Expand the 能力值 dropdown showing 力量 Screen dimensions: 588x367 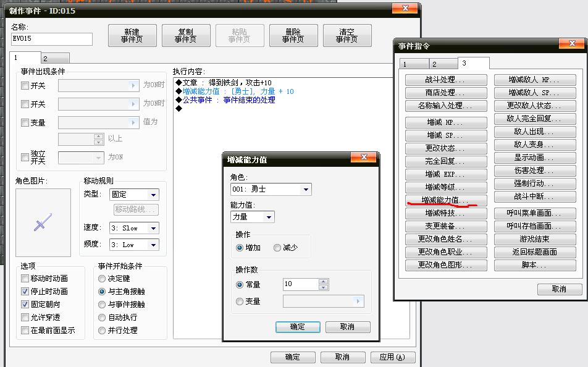point(253,217)
